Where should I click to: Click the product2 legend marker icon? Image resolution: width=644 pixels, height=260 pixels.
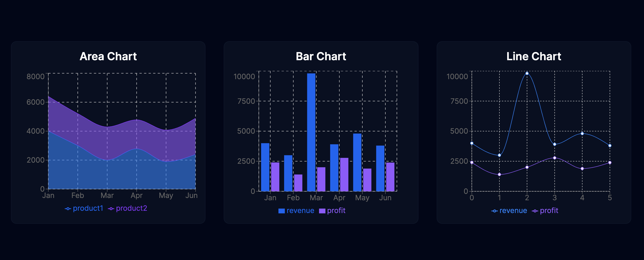click(111, 208)
